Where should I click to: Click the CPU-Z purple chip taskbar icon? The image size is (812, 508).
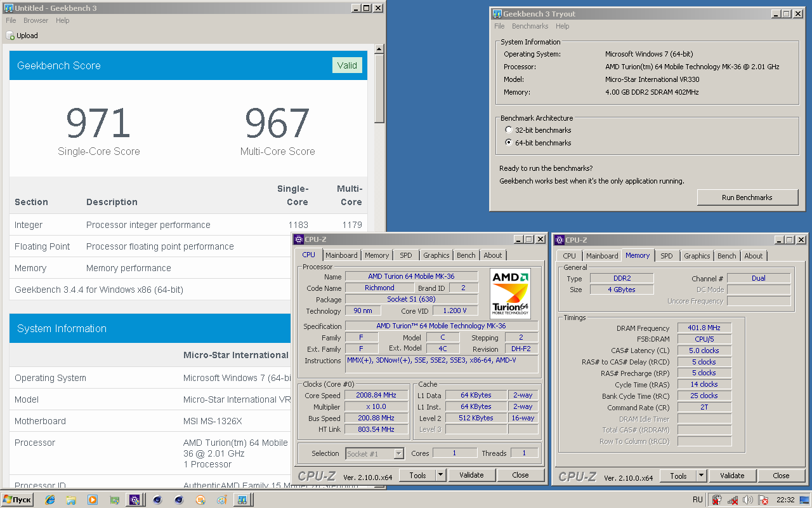click(134, 500)
